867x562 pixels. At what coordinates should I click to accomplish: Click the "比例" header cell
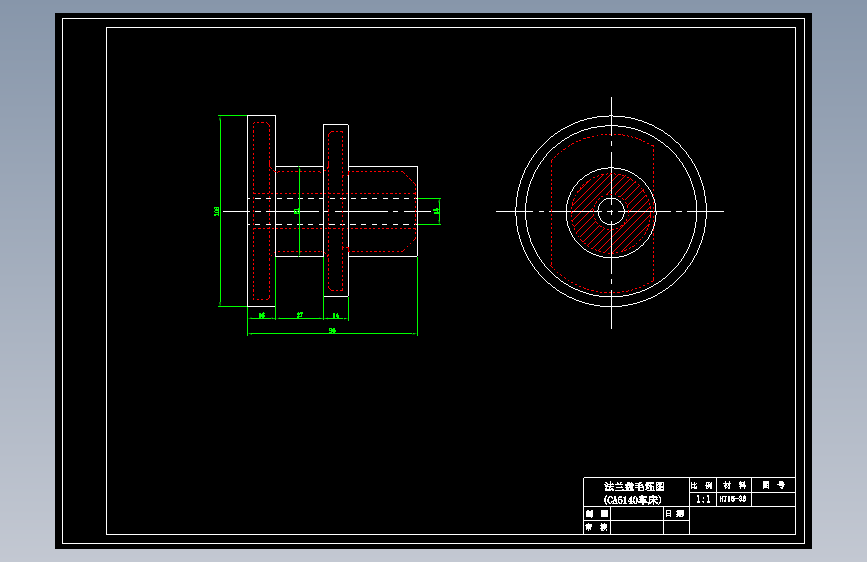[x=702, y=485]
